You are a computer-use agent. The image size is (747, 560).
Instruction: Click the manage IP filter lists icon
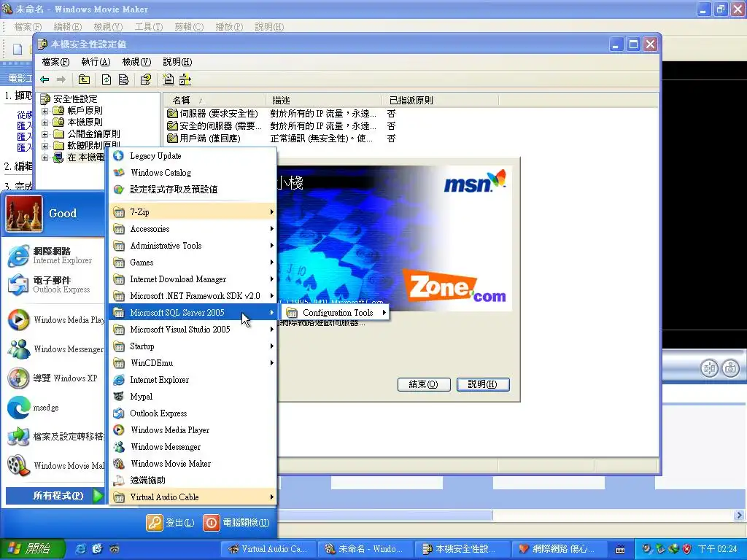pyautogui.click(x=185, y=79)
